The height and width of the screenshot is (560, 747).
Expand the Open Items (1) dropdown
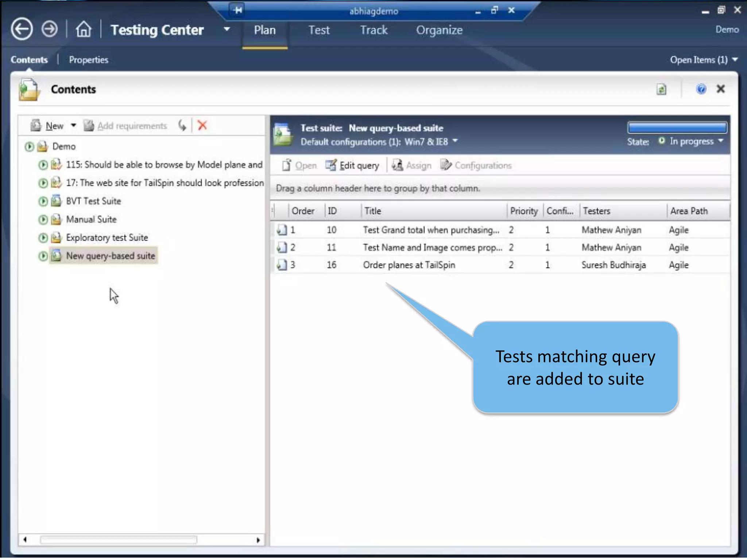pyautogui.click(x=704, y=60)
